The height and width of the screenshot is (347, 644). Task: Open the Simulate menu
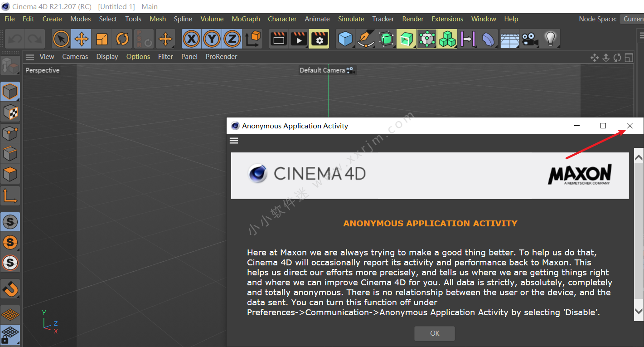[351, 19]
